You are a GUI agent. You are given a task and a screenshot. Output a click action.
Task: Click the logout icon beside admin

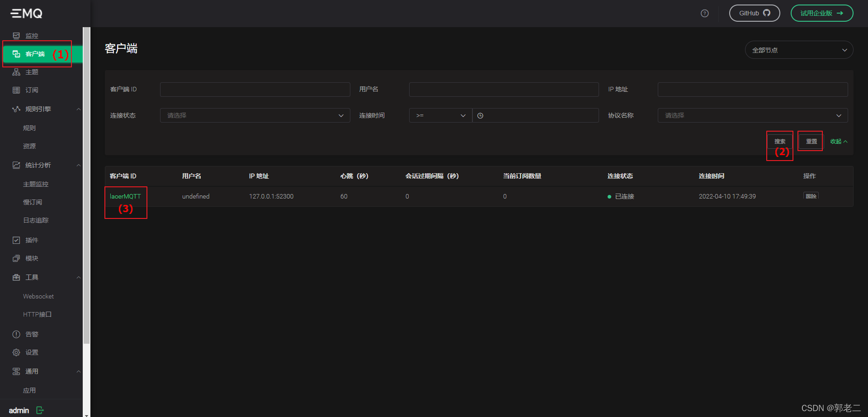(40, 410)
